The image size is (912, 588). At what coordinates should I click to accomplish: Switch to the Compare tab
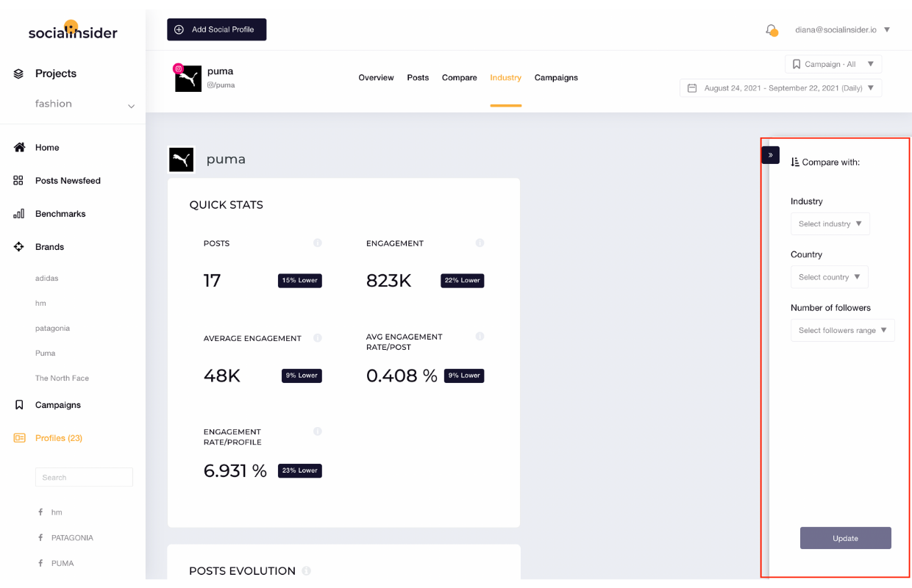point(460,78)
